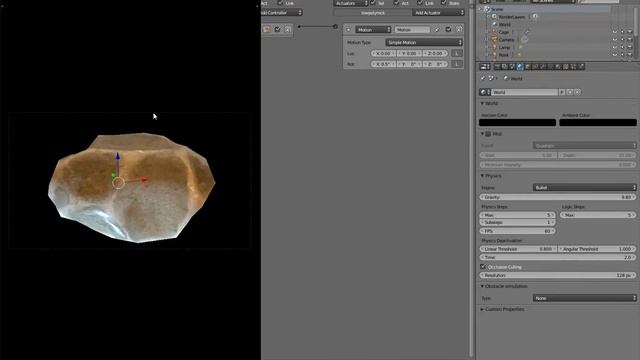Click the World name input field

[524, 92]
